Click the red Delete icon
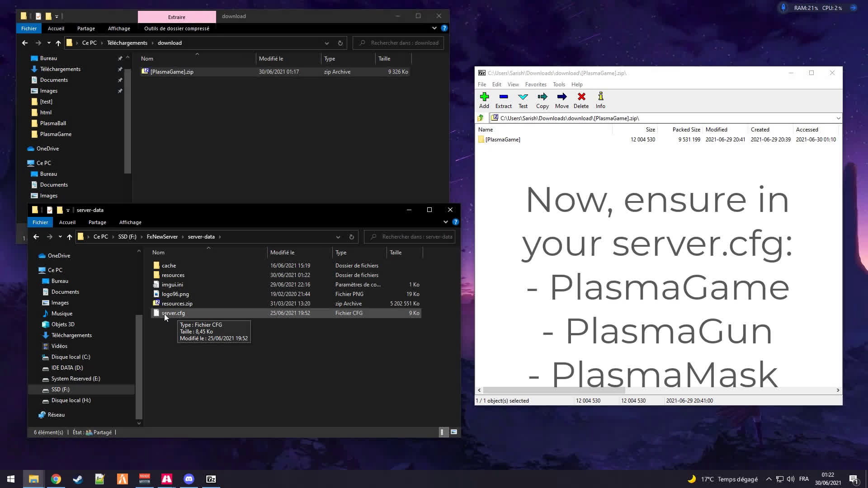Viewport: 868px width, 488px height. (x=581, y=100)
